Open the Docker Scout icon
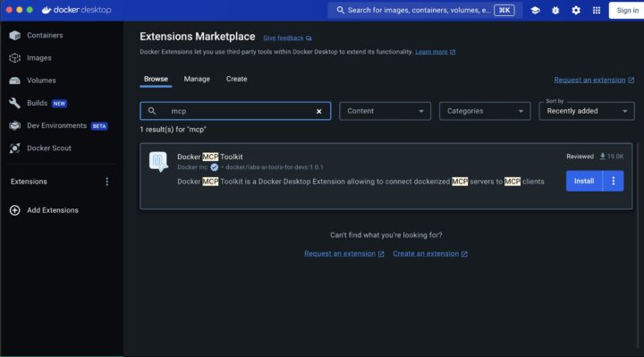Image resolution: width=644 pixels, height=357 pixels. click(15, 148)
